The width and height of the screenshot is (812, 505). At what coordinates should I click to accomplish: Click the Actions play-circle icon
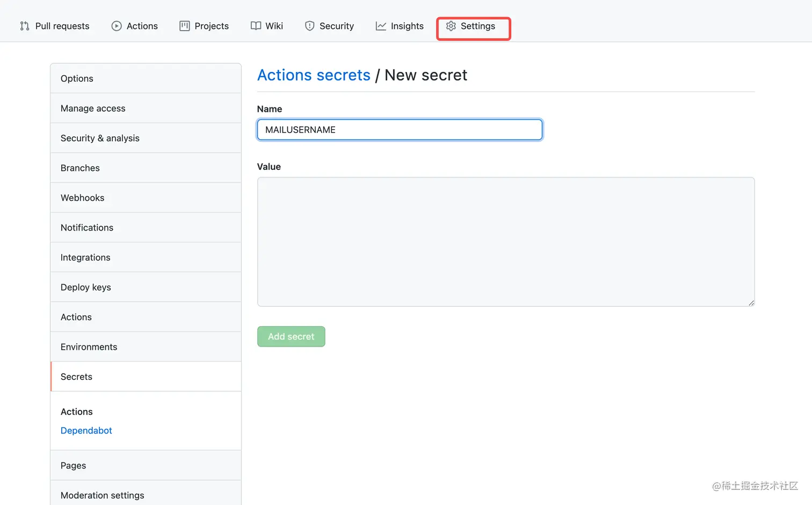[x=117, y=26]
